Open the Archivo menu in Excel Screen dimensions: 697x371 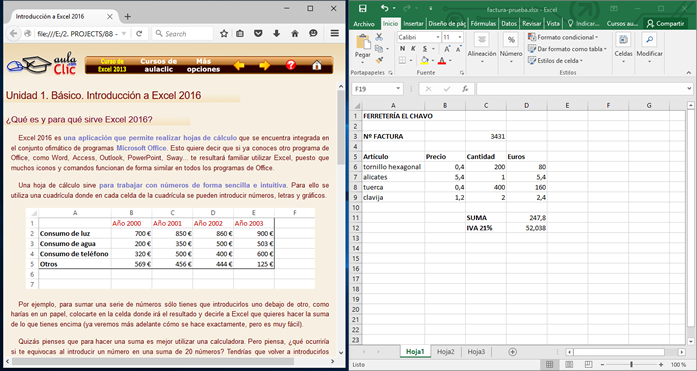364,24
